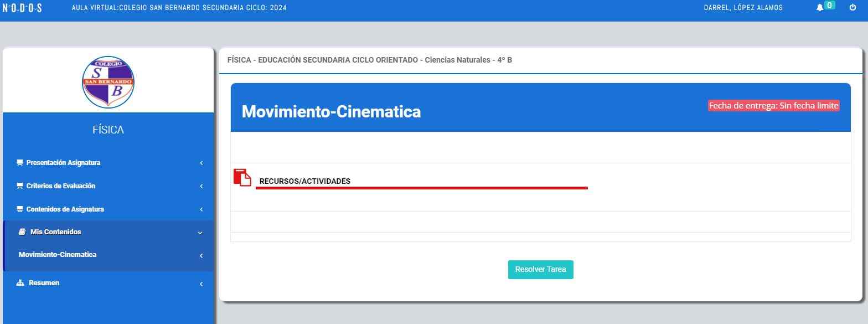The image size is (868, 324).
Task: Open the Resumen menu item
Action: [x=44, y=283]
